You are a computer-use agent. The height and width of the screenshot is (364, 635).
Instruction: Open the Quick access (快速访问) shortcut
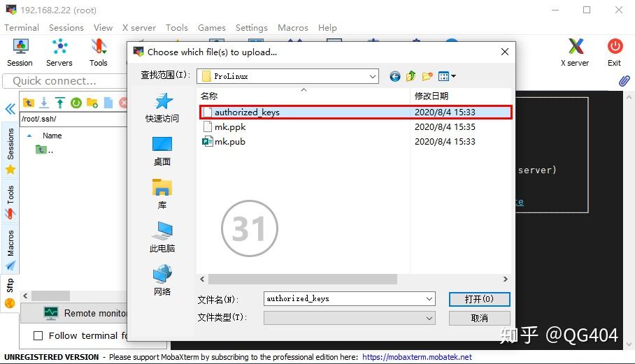pyautogui.click(x=162, y=108)
